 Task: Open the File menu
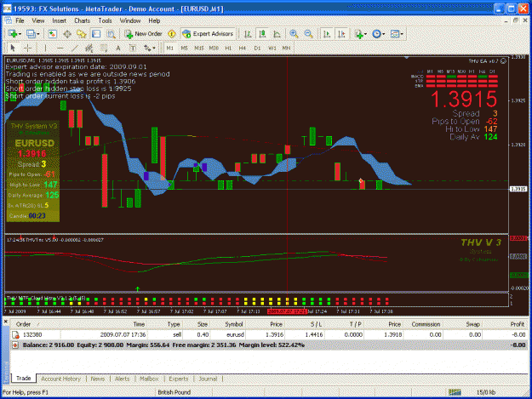(x=20, y=20)
